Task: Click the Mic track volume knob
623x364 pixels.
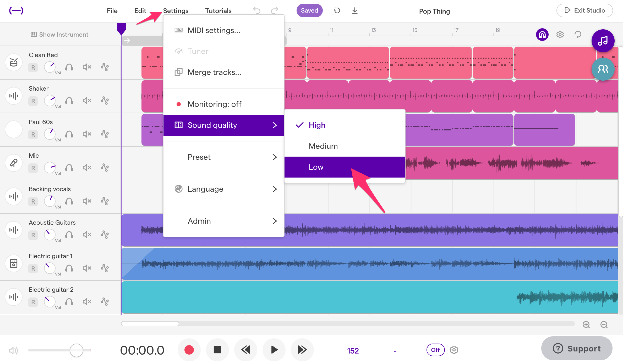Action: [x=50, y=168]
